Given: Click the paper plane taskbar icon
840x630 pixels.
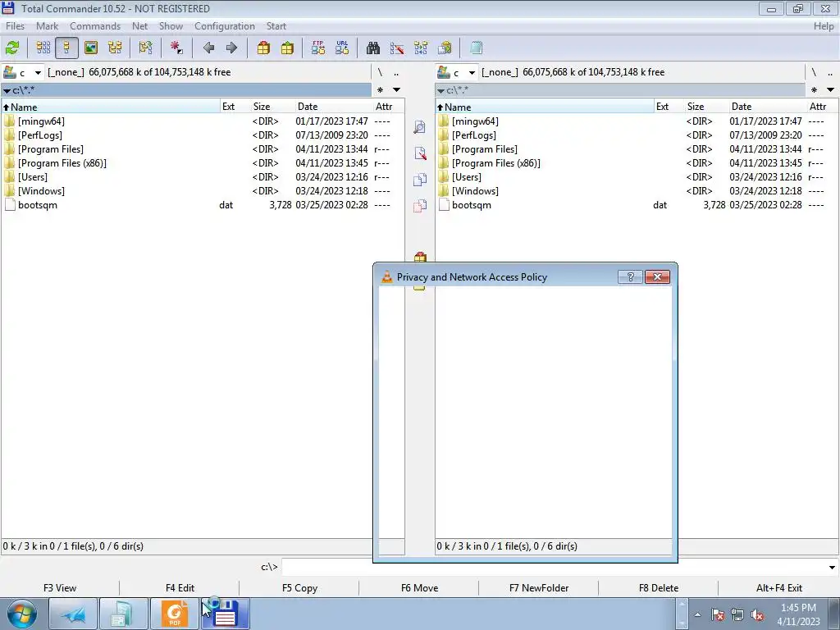Looking at the screenshot, I should tap(73, 614).
